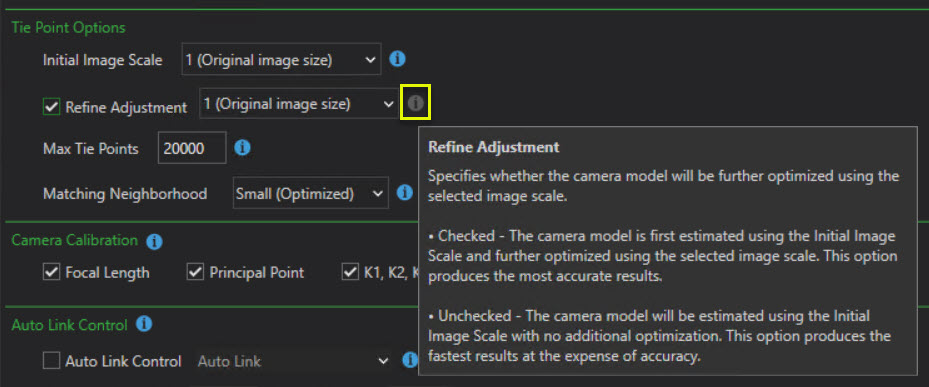Click the Refine Adjustment tooltip title
Image resolution: width=929 pixels, height=387 pixels.
pyautogui.click(x=494, y=147)
